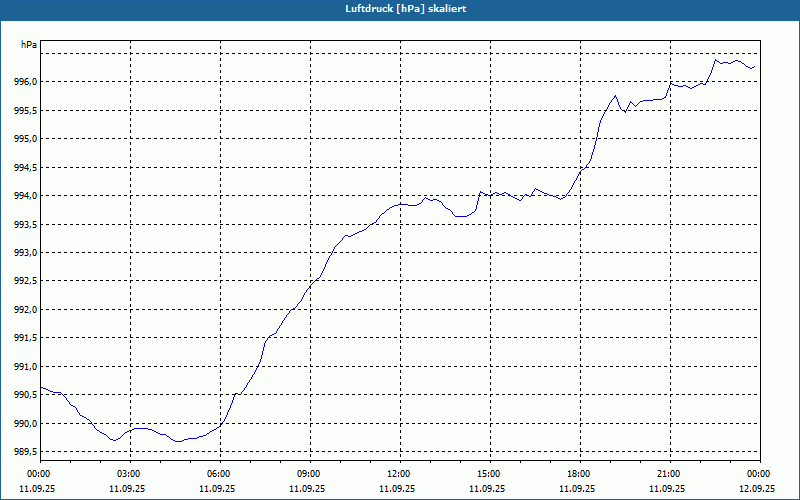800x500 pixels.
Task: Click the hPa unit label
Action: coord(29,45)
